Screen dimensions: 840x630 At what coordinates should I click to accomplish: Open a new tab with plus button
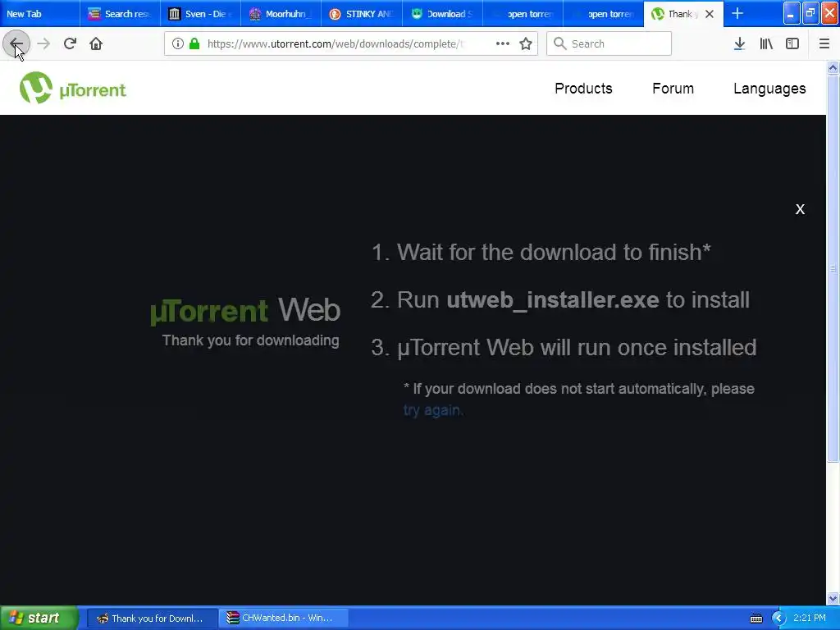[737, 13]
